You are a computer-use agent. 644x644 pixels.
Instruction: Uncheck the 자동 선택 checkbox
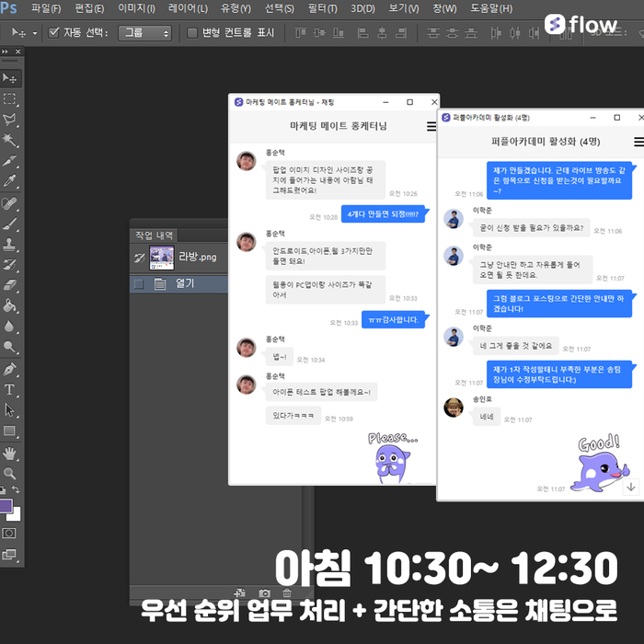[53, 33]
